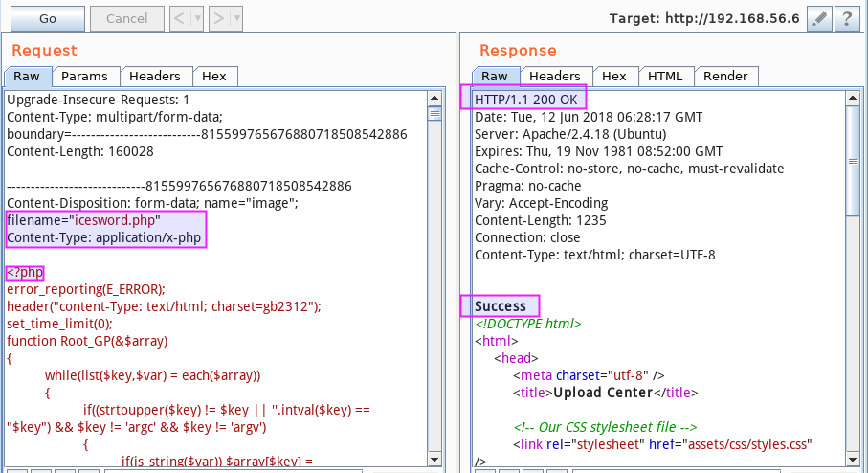Switch to the Response Render tab
Screen dimensions: 868x473
point(725,77)
